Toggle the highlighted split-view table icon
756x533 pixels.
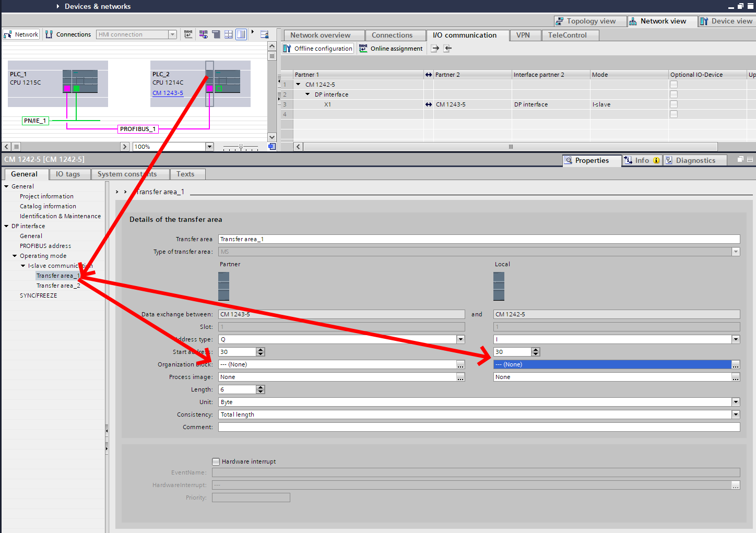click(241, 34)
